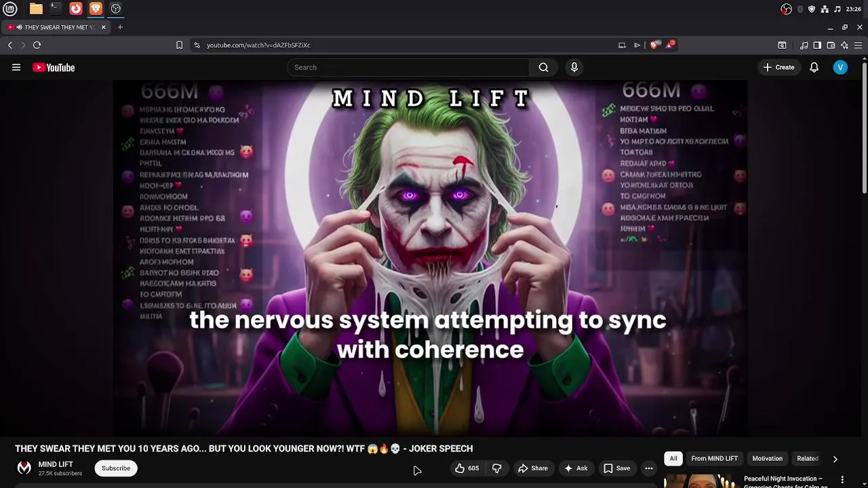
Task: Save the video to a playlist
Action: pos(616,468)
